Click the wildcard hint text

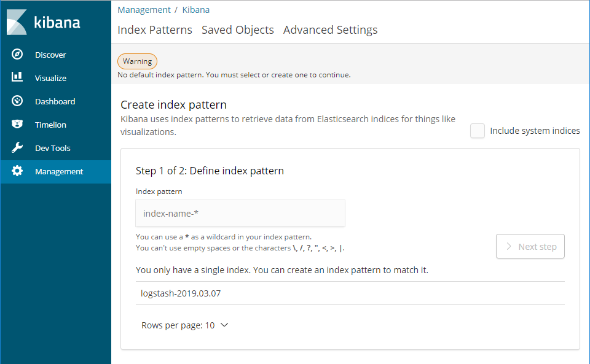pyautogui.click(x=224, y=237)
